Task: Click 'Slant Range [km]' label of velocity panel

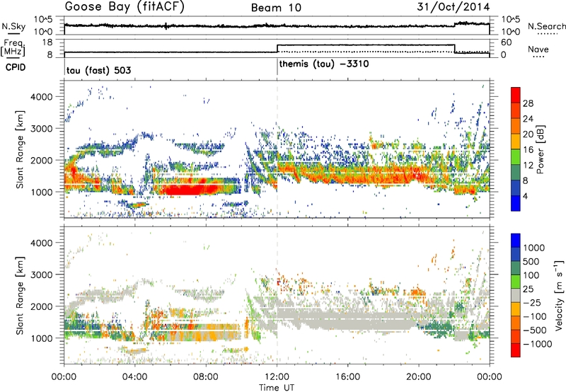Action: tap(20, 295)
